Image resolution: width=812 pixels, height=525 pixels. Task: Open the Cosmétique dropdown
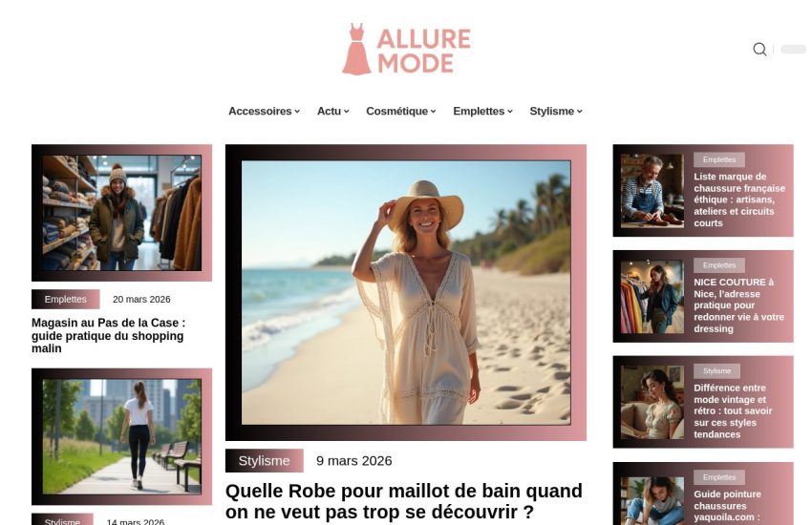(401, 112)
